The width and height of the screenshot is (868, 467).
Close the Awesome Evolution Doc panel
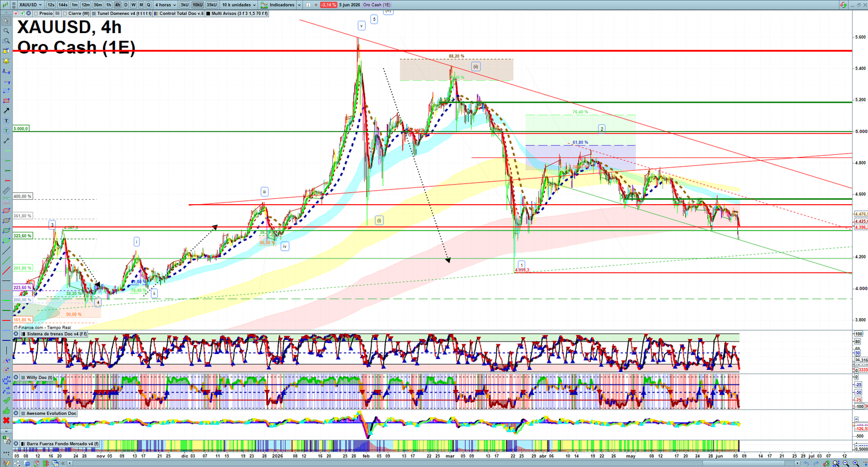pyautogui.click(x=16, y=413)
